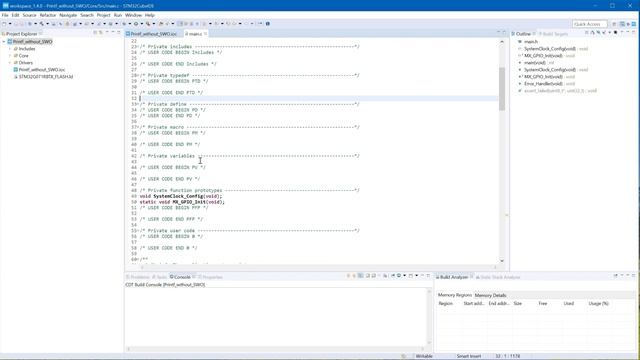The width and height of the screenshot is (640, 360).
Task: Expand the Drivers folder arrow
Action: click(10, 62)
